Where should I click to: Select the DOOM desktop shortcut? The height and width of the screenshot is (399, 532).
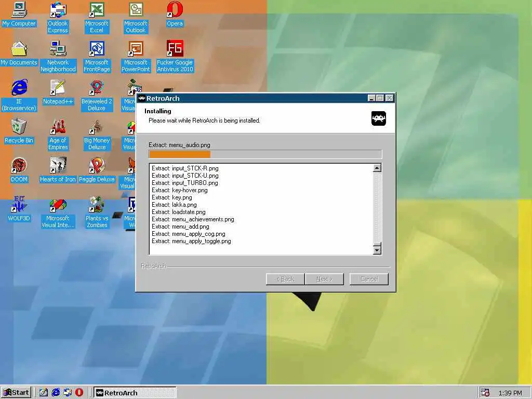tap(19, 170)
